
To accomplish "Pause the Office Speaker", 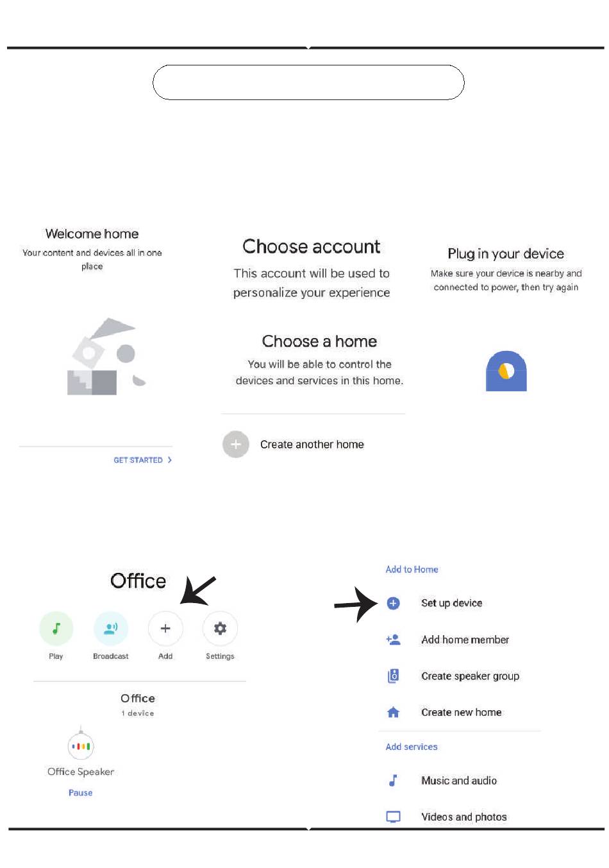I will [81, 793].
